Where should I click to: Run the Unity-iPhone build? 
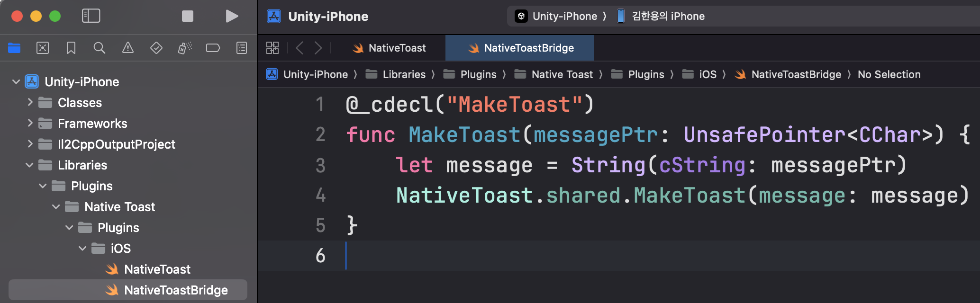(232, 16)
